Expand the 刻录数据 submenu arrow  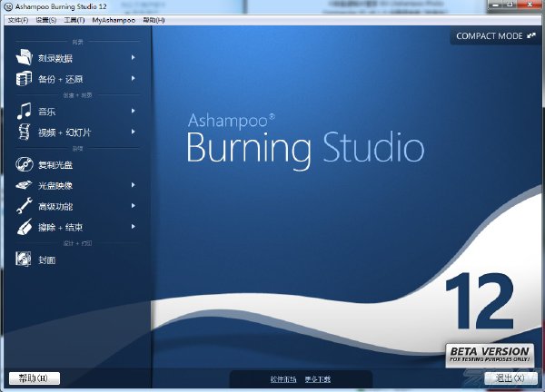134,58
